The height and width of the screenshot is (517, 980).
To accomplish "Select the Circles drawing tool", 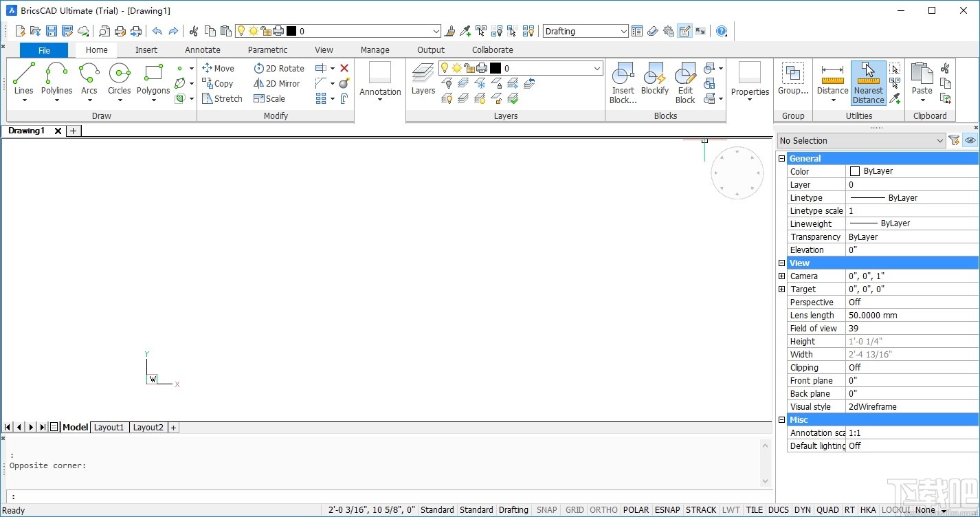I will click(x=119, y=81).
